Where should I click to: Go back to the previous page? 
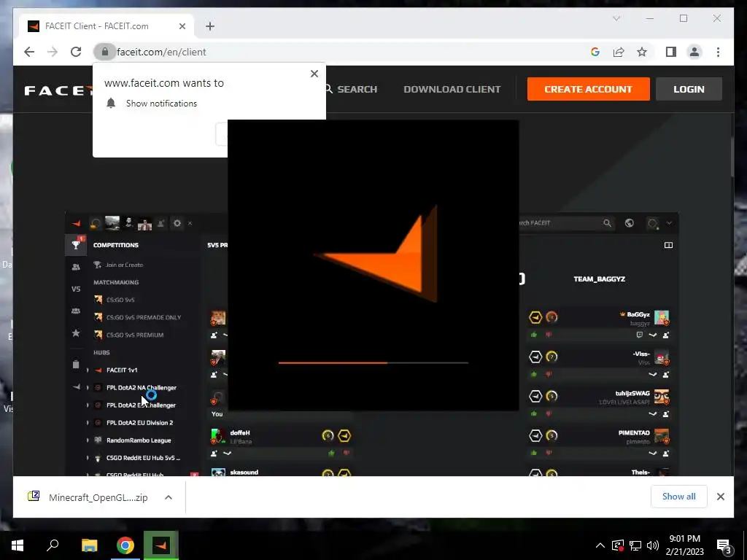pos(29,52)
